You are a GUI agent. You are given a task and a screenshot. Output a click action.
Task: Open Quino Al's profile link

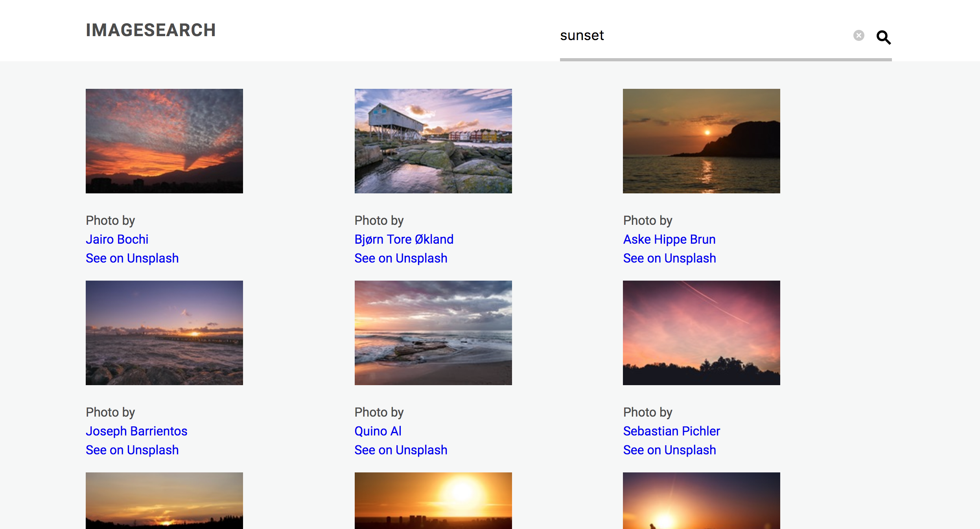pyautogui.click(x=378, y=431)
